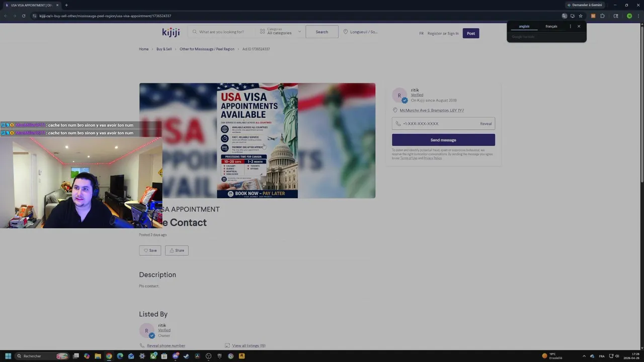The image size is (644, 362).
Task: Open Task View from taskbar
Action: click(75, 356)
